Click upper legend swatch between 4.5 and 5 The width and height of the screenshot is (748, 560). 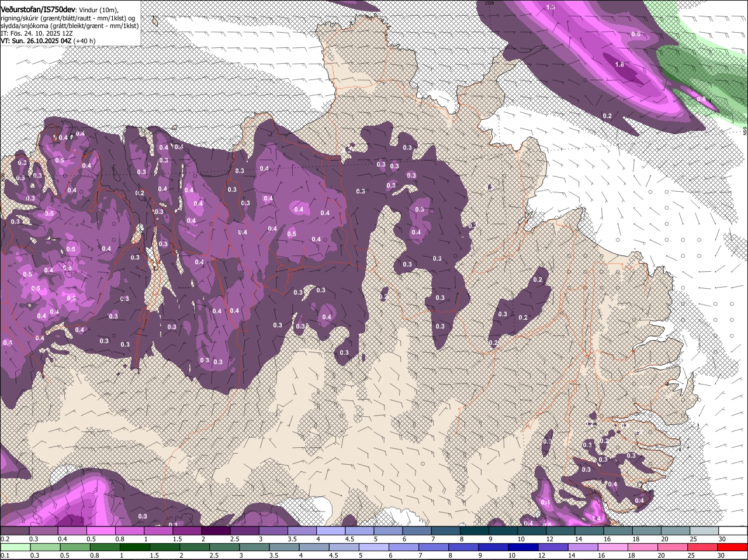[x=358, y=530]
